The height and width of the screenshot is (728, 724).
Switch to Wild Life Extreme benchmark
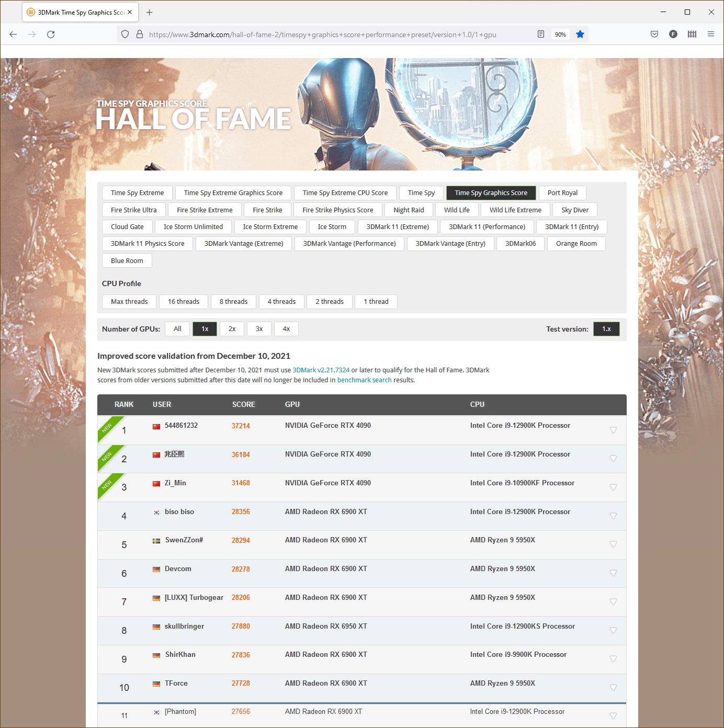tap(516, 210)
